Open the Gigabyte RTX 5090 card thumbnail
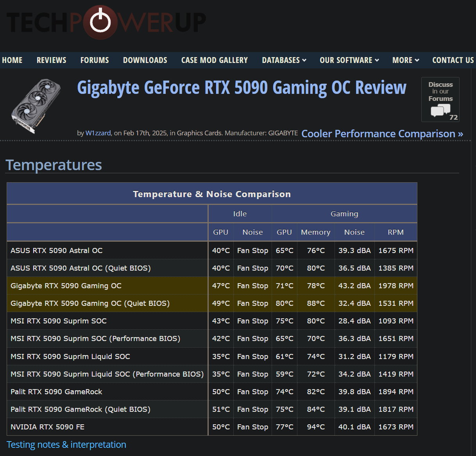Screen dimensions: 476x456 point(36,106)
